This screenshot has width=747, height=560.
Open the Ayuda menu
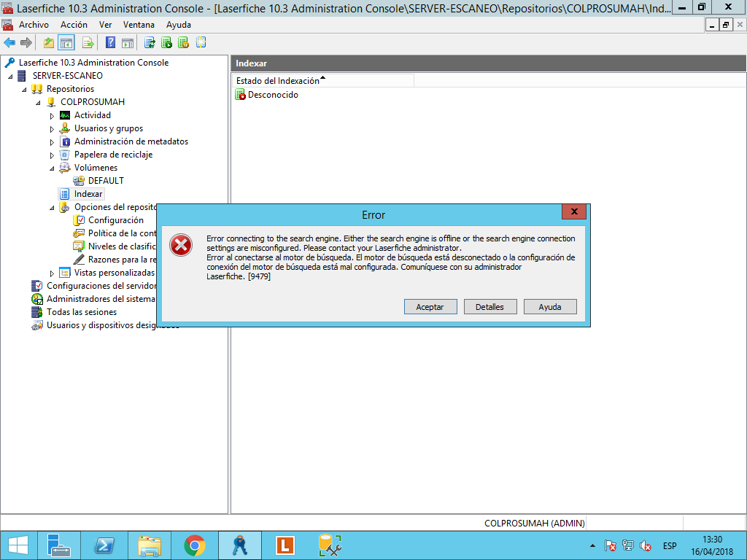click(179, 25)
